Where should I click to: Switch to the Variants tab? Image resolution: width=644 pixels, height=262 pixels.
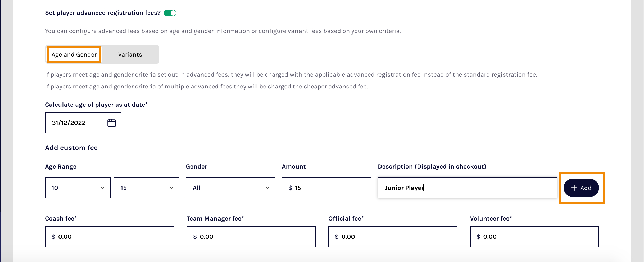[x=130, y=54]
